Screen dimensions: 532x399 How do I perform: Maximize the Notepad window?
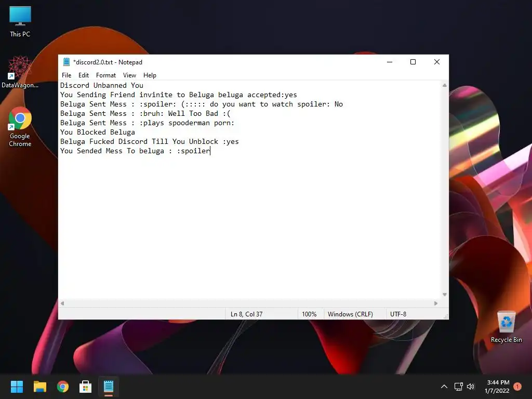pos(413,62)
